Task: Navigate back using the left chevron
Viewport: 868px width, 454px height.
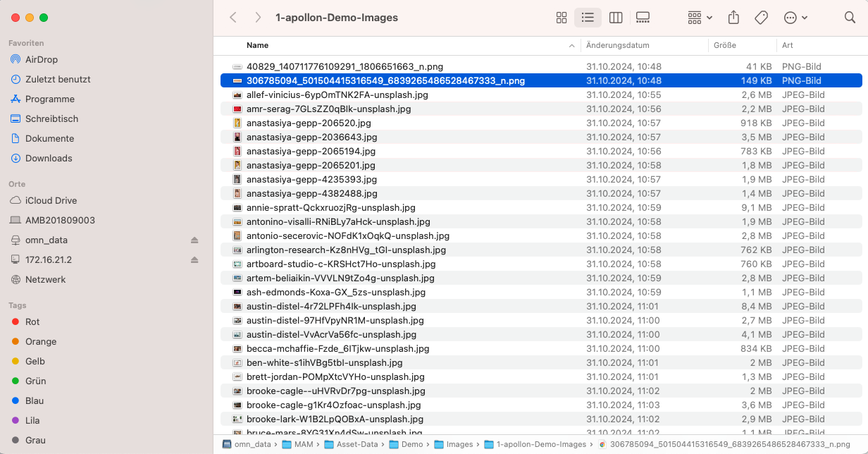Action: click(233, 18)
